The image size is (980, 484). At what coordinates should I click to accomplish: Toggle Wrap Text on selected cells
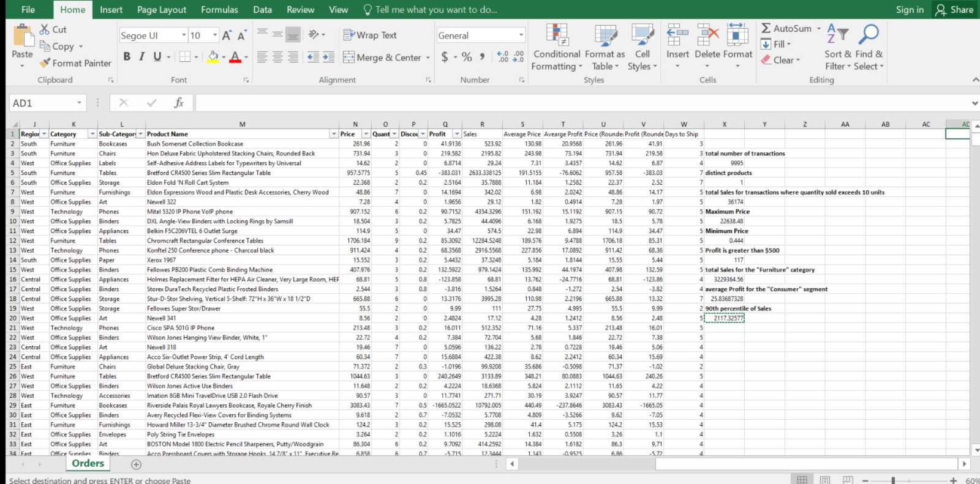point(370,35)
